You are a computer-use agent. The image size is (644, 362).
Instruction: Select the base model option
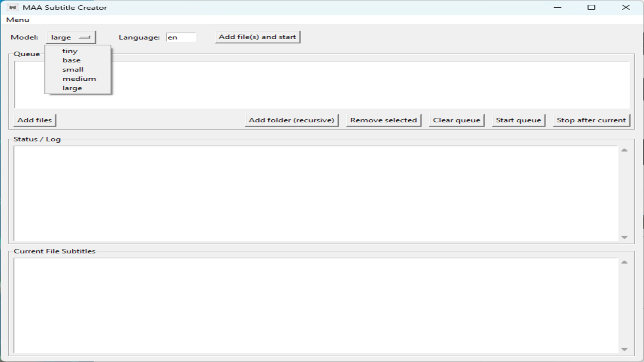click(71, 60)
